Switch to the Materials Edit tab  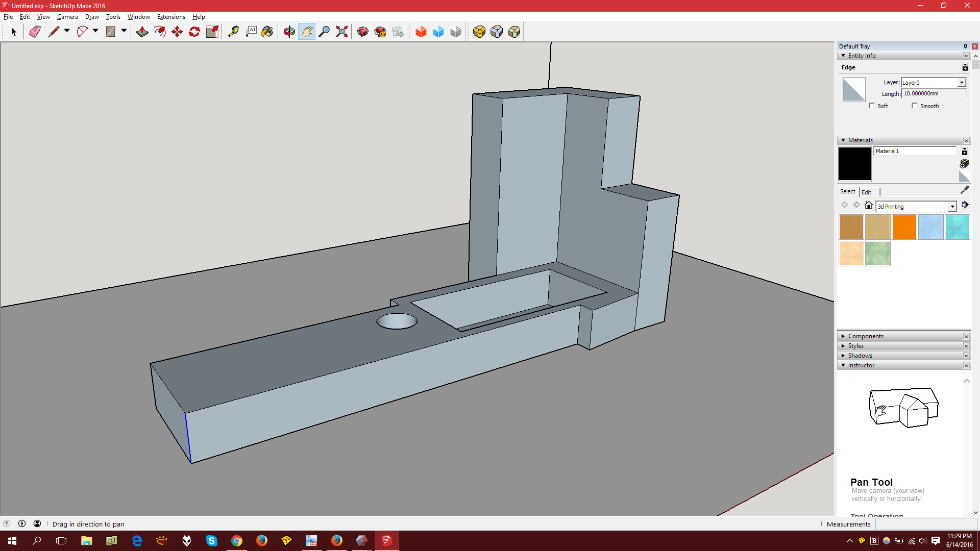[867, 192]
